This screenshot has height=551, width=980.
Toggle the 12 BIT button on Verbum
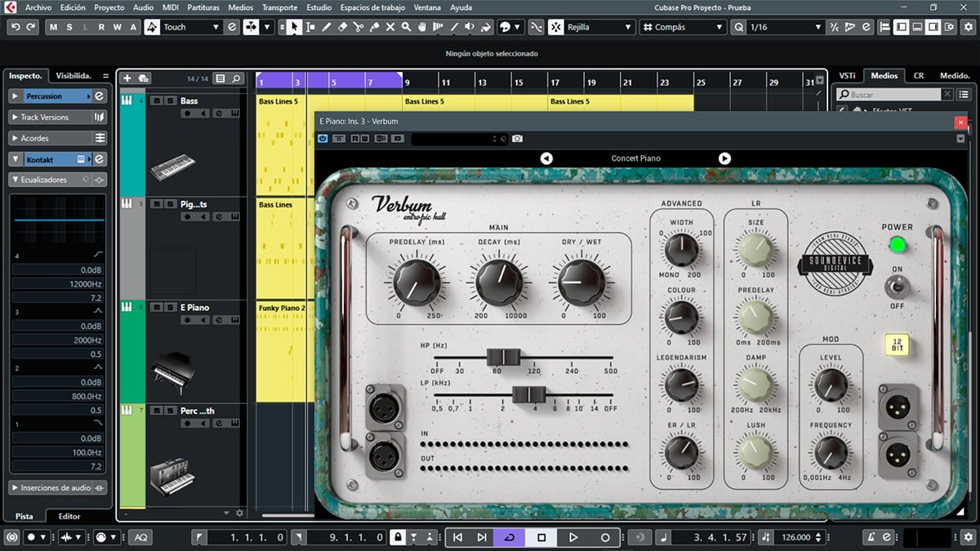click(x=898, y=344)
